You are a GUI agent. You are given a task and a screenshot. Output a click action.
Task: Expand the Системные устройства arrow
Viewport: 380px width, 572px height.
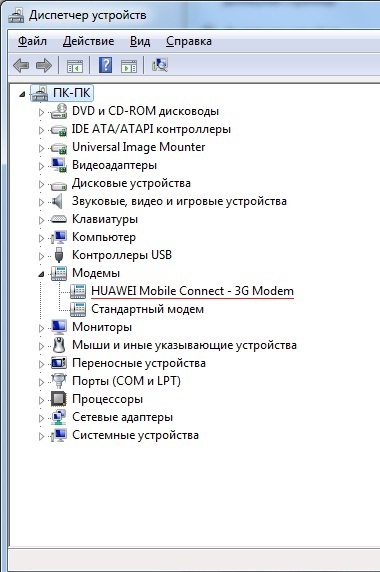coord(41,436)
